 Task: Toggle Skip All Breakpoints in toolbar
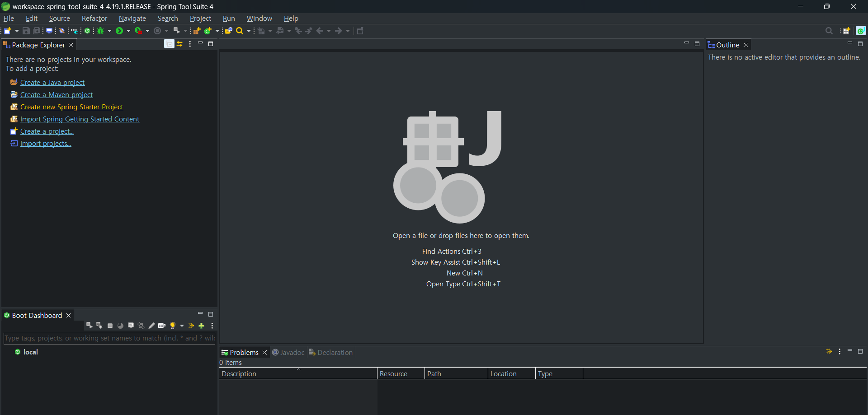(62, 31)
